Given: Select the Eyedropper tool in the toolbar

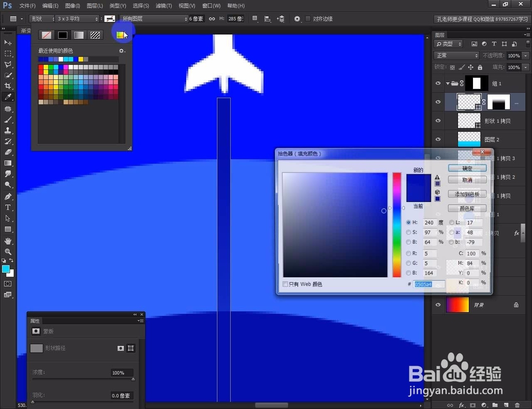Looking at the screenshot, I should (x=9, y=97).
